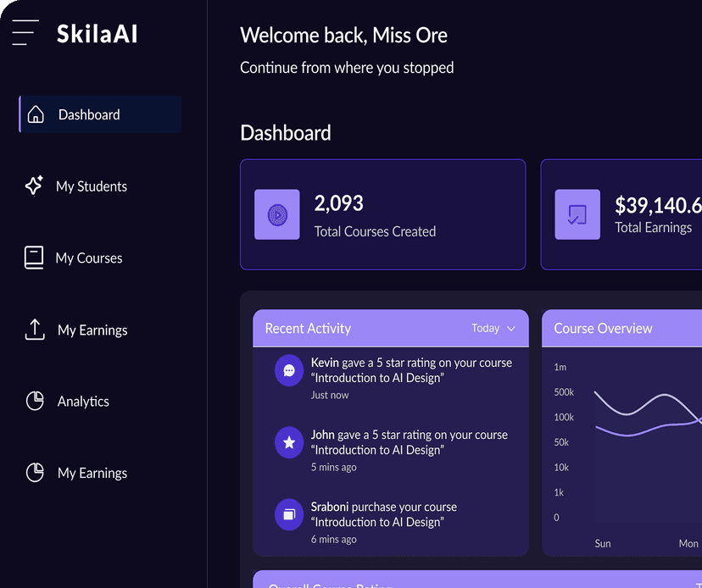Open the Today filter dropdown

[493, 328]
